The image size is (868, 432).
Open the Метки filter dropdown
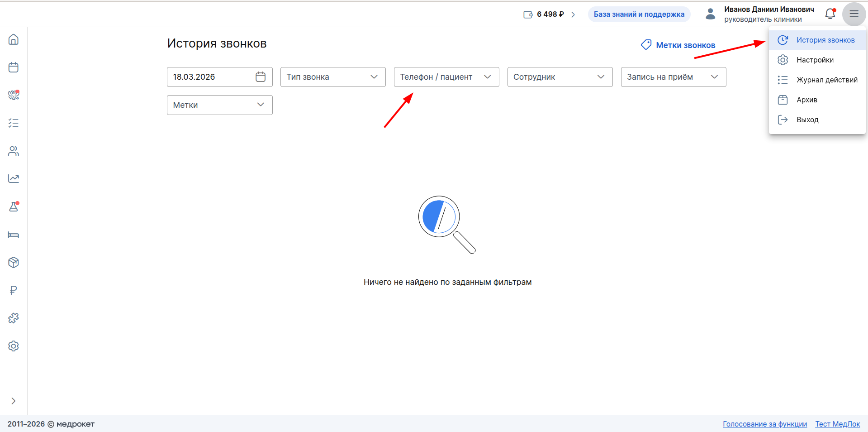click(219, 105)
